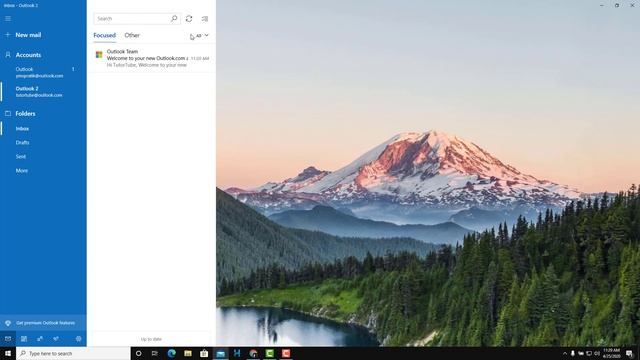Click the volume tray icon
The height and width of the screenshot is (360, 640).
pos(597,353)
